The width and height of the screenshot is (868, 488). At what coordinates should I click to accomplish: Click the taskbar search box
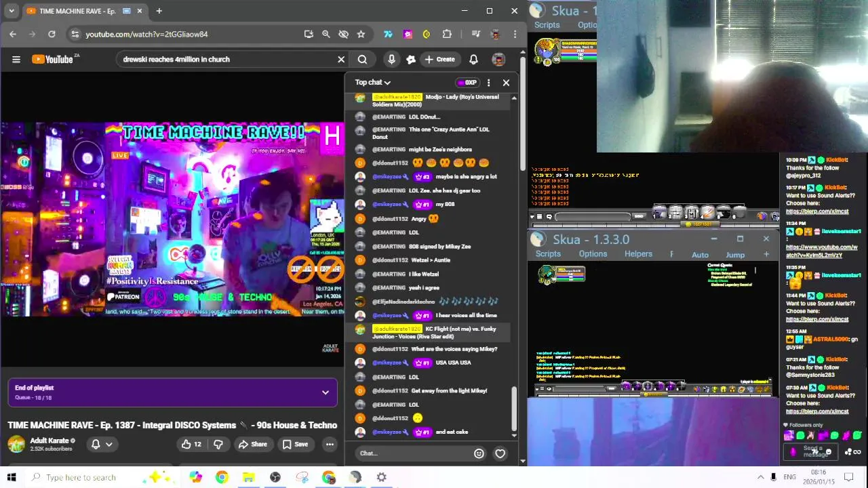(102, 477)
